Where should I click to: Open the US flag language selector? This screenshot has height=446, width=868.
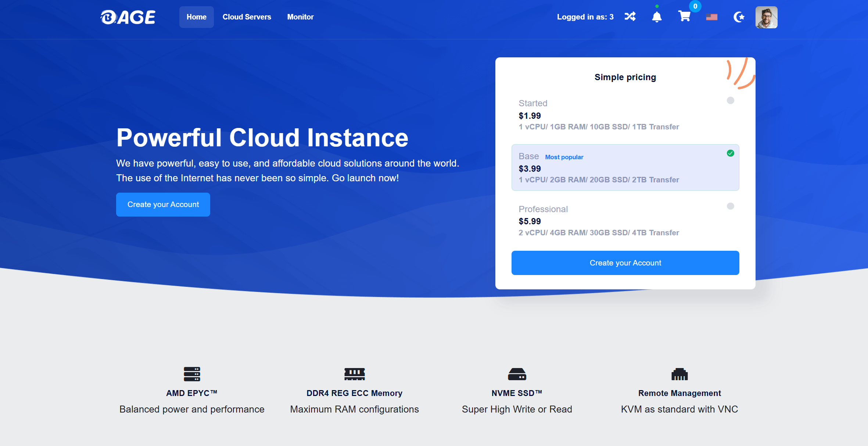click(711, 17)
